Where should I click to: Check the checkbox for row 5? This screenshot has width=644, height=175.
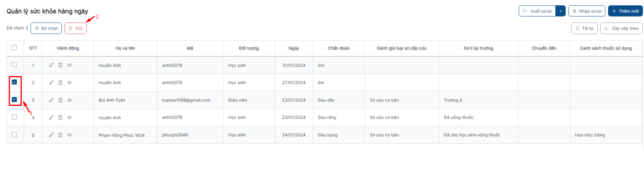14,135
